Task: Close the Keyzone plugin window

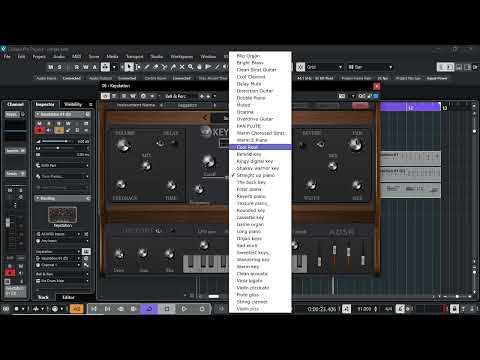Action: coord(377,86)
